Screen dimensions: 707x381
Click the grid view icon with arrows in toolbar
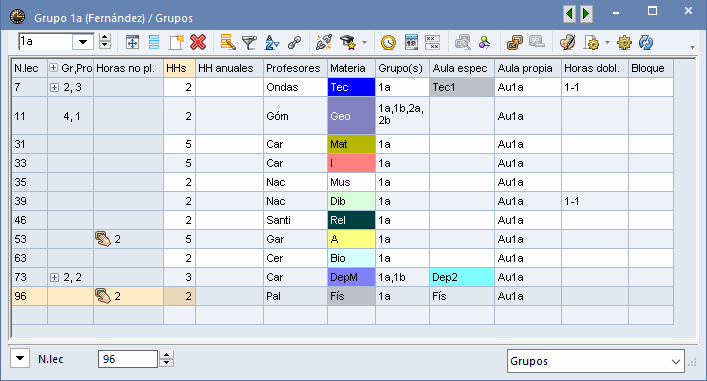[x=132, y=42]
